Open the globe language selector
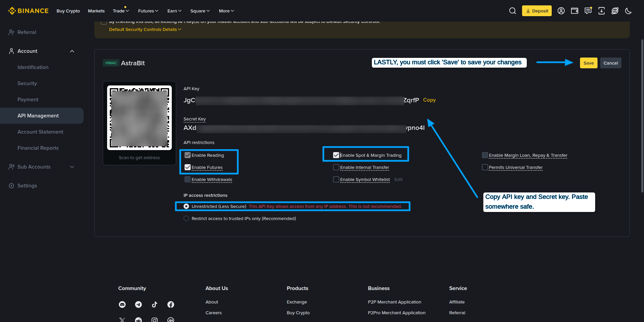The width and height of the screenshot is (644, 322). point(615,11)
